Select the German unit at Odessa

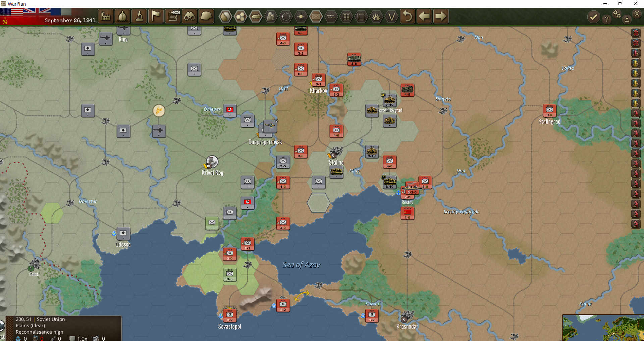(x=123, y=234)
